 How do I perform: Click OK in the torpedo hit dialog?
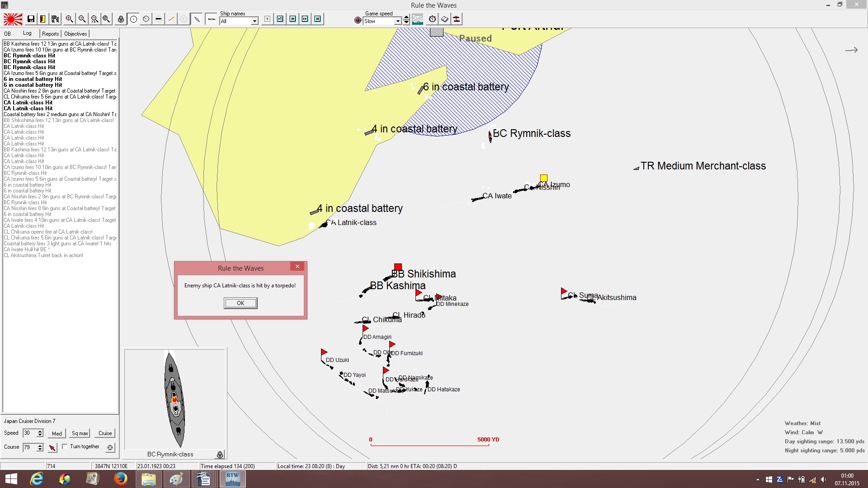pyautogui.click(x=241, y=303)
